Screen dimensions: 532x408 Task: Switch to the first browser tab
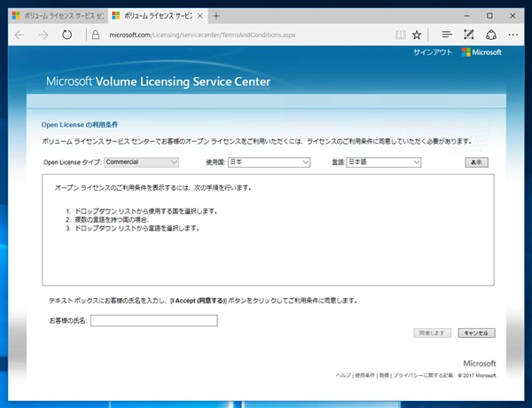pos(58,16)
